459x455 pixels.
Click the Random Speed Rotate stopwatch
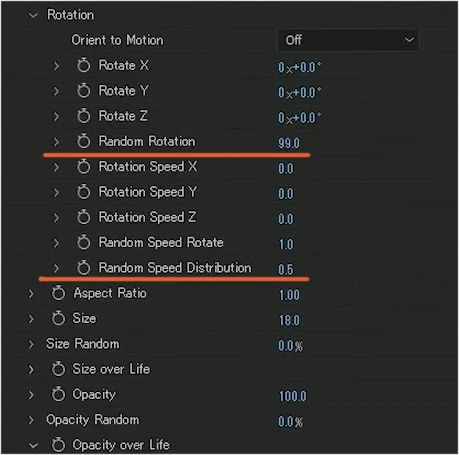[x=84, y=243]
